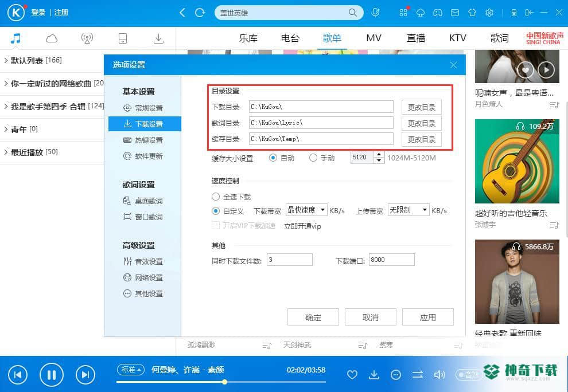Image resolution: width=568 pixels, height=392 pixels.
Task: Open the 标准 quality selector
Action: (x=131, y=370)
